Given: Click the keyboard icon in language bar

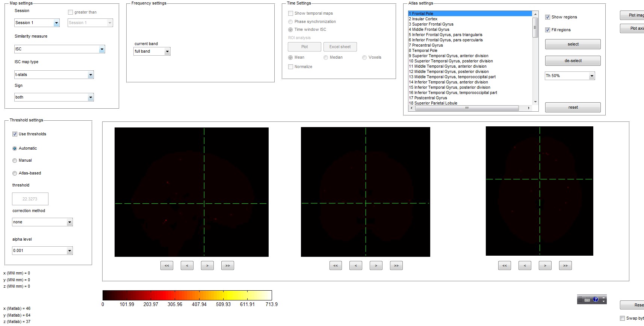Looking at the screenshot, I should (587, 300).
